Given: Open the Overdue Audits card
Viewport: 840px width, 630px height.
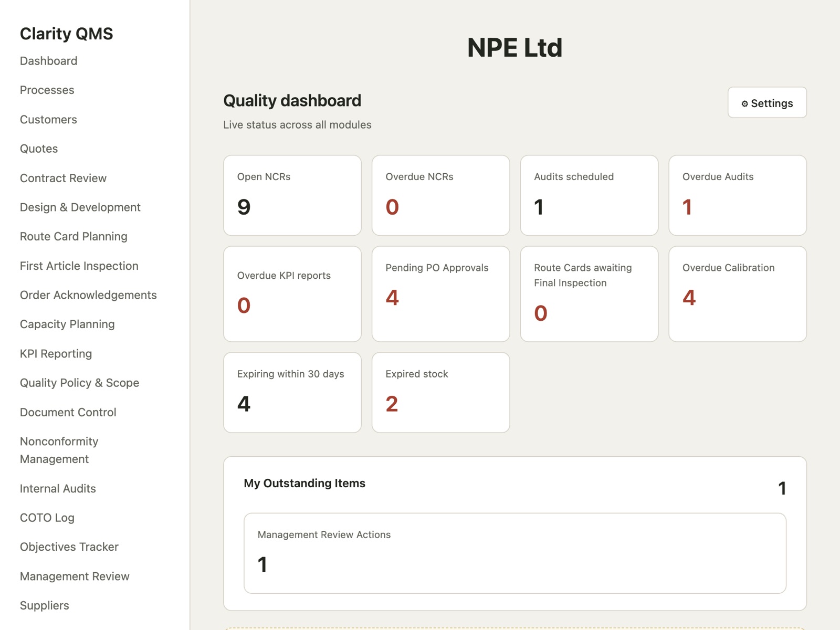Looking at the screenshot, I should pyautogui.click(x=738, y=195).
